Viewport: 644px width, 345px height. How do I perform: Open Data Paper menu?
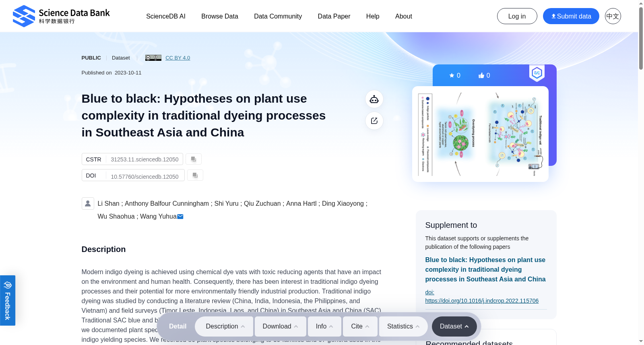click(334, 16)
